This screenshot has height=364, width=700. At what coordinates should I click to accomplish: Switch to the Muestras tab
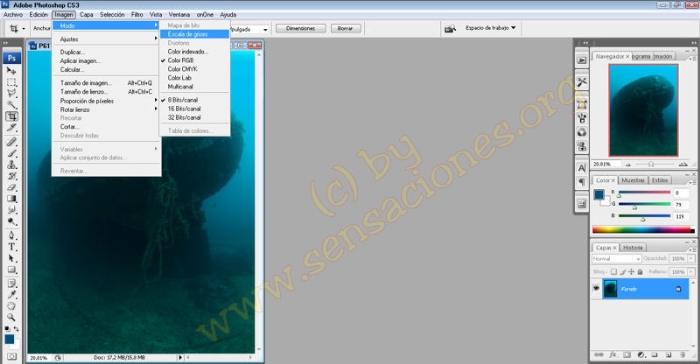tap(633, 180)
